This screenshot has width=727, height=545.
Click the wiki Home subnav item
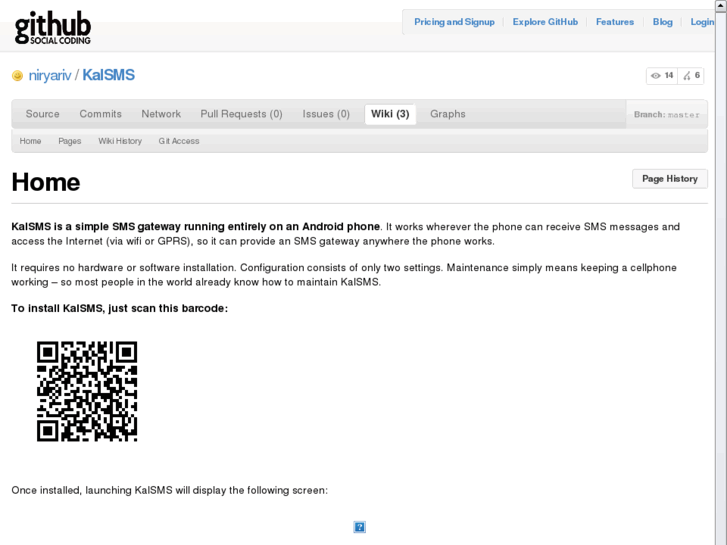click(x=30, y=141)
